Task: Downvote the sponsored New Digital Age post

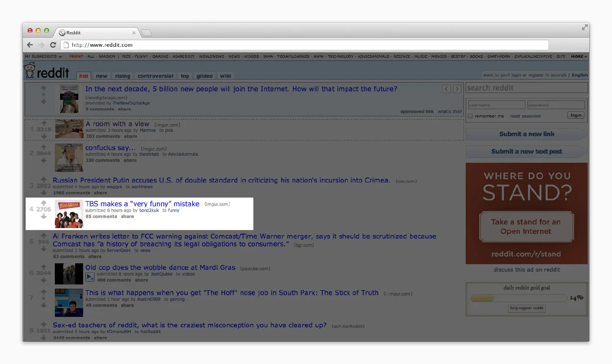Action: (44, 102)
